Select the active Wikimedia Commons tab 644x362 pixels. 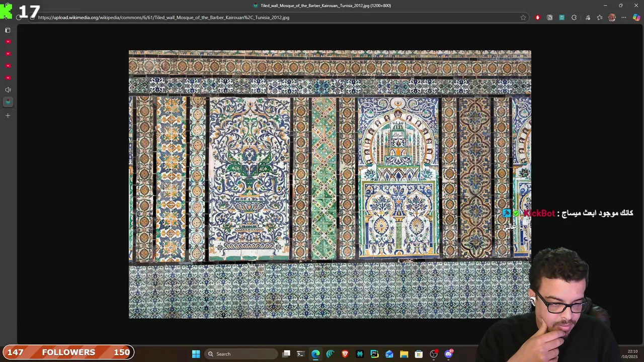8,102
